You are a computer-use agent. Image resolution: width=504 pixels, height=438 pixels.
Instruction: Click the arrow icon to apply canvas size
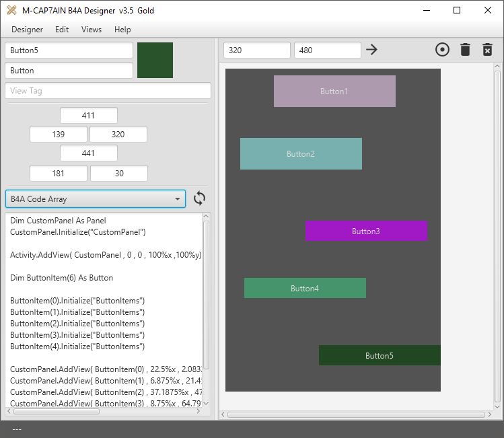coord(372,50)
